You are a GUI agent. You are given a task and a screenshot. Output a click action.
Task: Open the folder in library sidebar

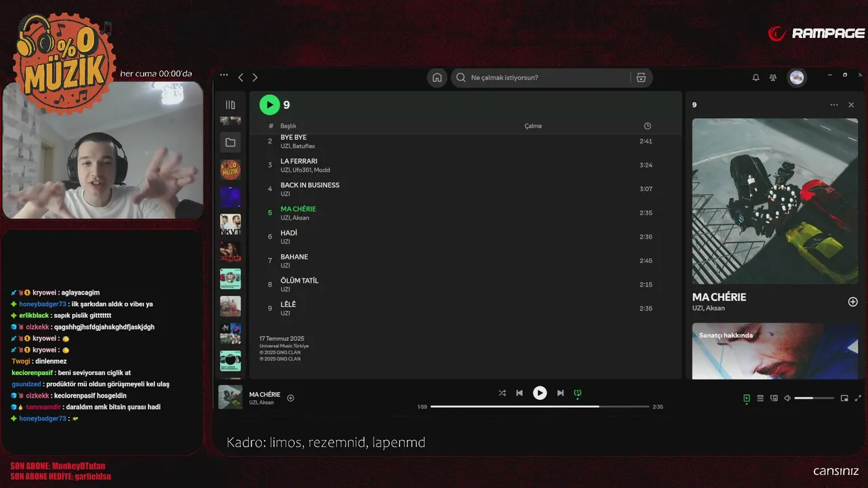[x=231, y=142]
